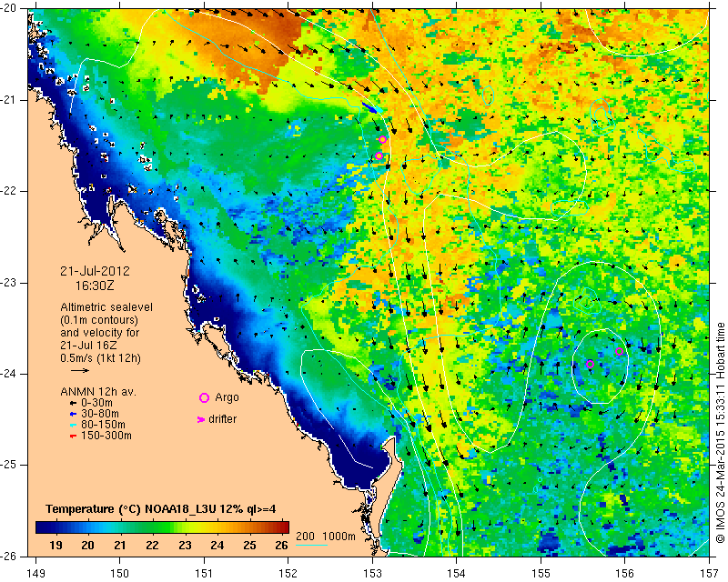Click the '25' colour bar tick label
The image size is (728, 582).
point(249,546)
